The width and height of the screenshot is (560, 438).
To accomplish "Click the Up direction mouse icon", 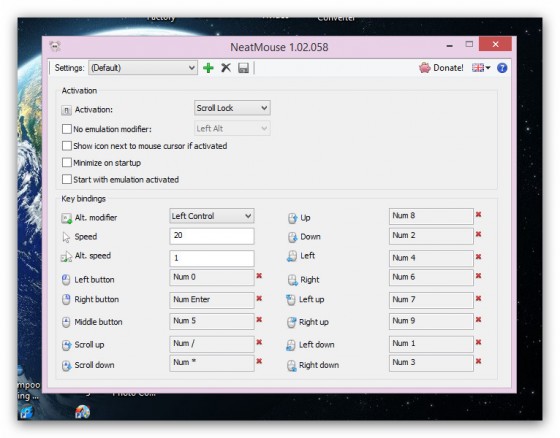I will coord(292,218).
